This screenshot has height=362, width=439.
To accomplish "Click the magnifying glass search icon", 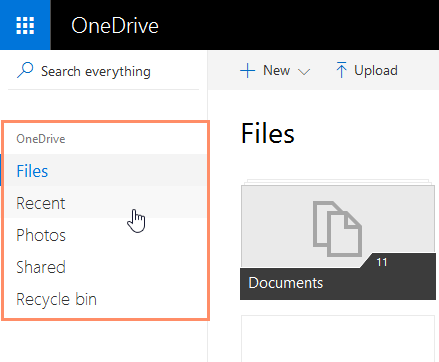I will (25, 70).
